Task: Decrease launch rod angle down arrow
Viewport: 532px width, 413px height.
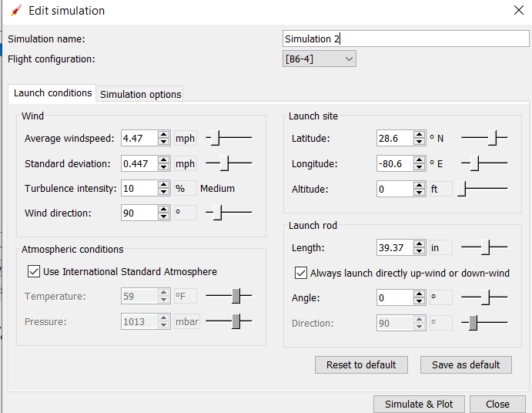Action: coord(420,301)
